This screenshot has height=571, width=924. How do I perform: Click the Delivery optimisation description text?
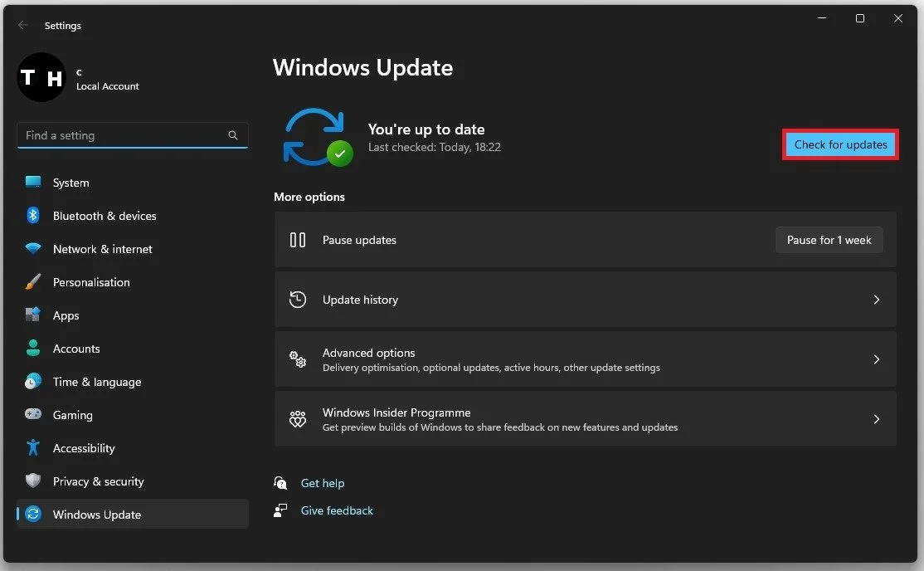click(x=491, y=368)
